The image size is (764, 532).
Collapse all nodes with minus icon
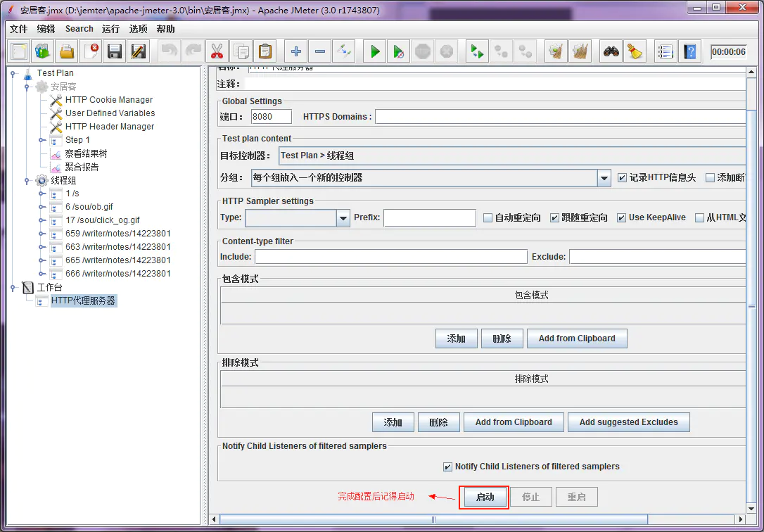coord(319,51)
